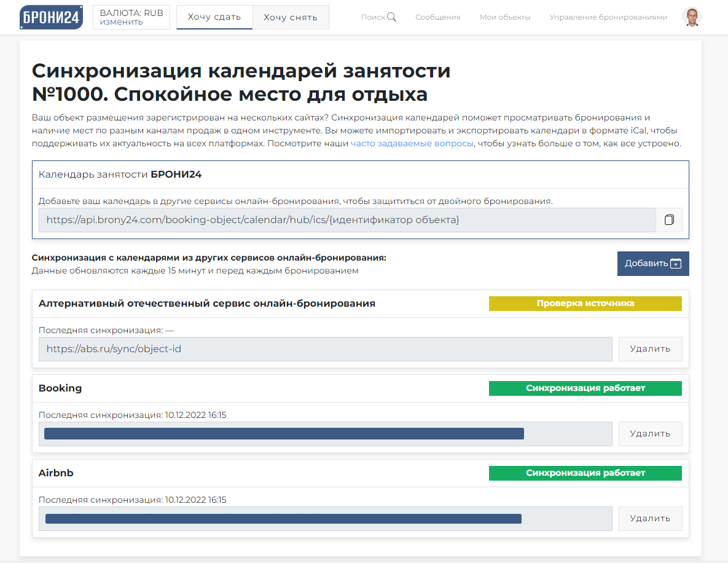728x563 pixels.
Task: Change currency via the изменить link
Action: 121,22
